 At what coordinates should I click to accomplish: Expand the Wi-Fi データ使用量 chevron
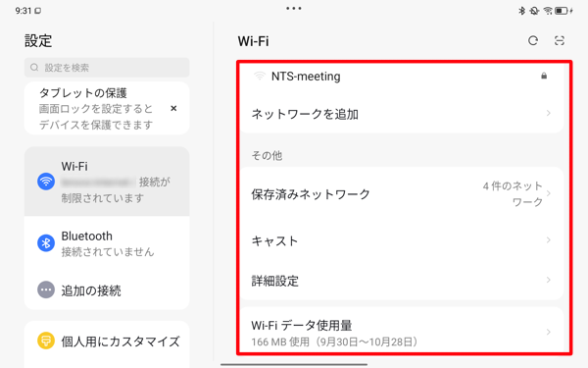click(548, 332)
